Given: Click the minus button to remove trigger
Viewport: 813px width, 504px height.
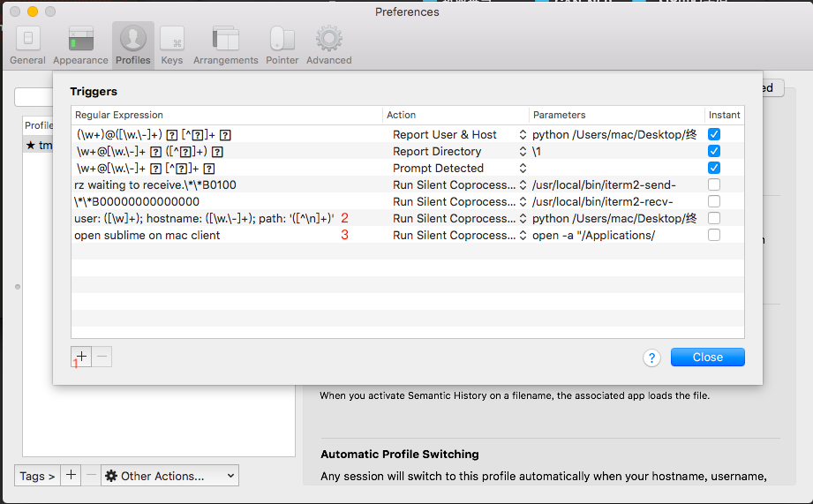Looking at the screenshot, I should tap(102, 357).
